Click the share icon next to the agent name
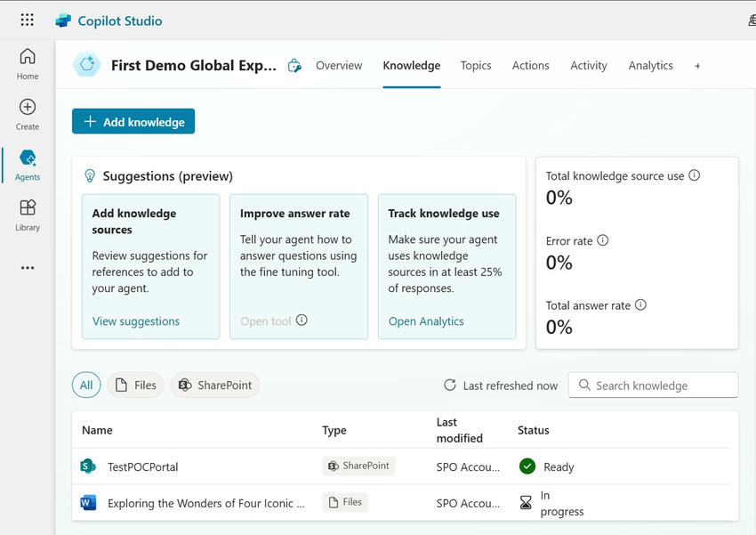Screen dimensions: 756x535 pos(294,65)
